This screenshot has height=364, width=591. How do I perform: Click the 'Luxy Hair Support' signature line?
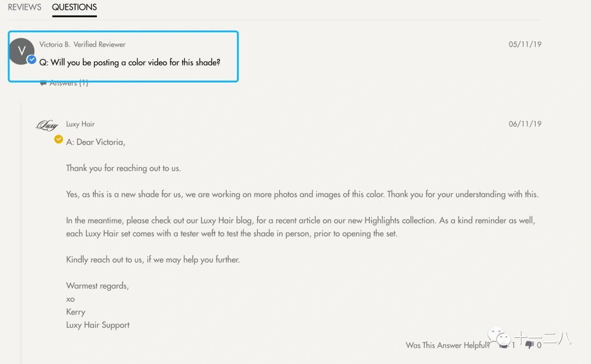pyautogui.click(x=98, y=325)
